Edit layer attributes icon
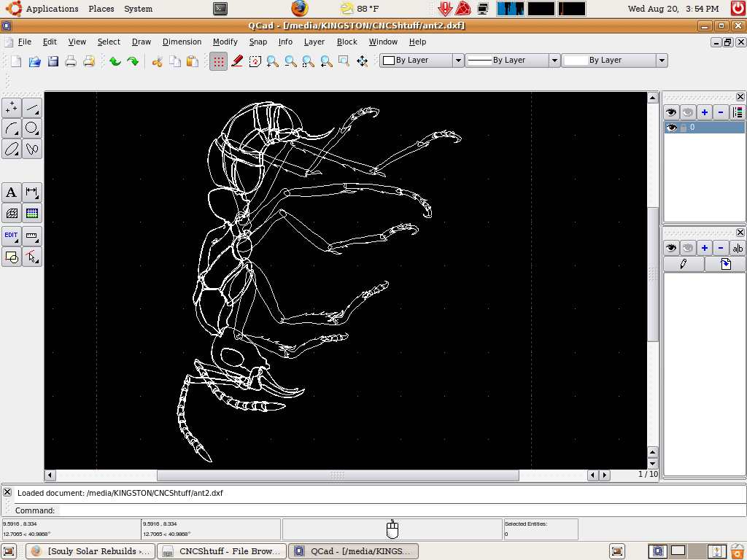Image resolution: width=747 pixels, height=560 pixels. pyautogui.click(x=737, y=112)
